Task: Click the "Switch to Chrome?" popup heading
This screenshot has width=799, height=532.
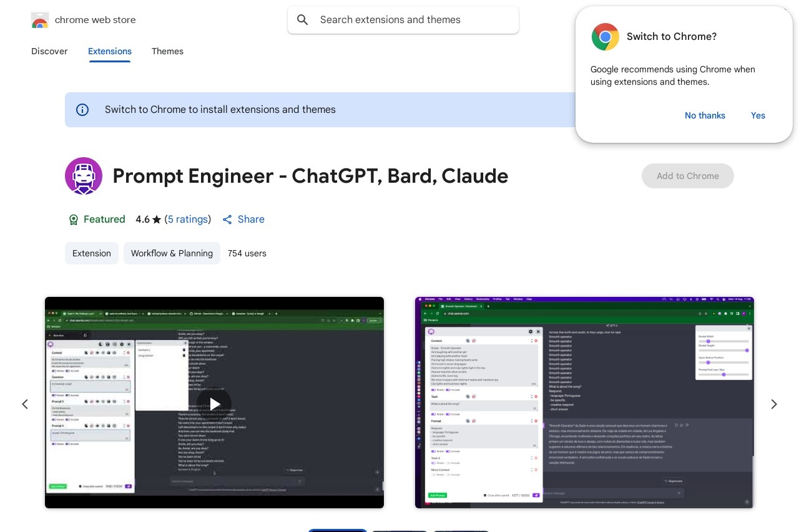Action: point(672,37)
